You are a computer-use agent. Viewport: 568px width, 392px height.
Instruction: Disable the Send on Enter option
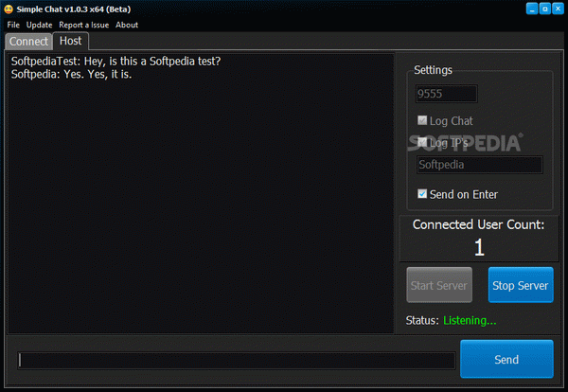422,194
